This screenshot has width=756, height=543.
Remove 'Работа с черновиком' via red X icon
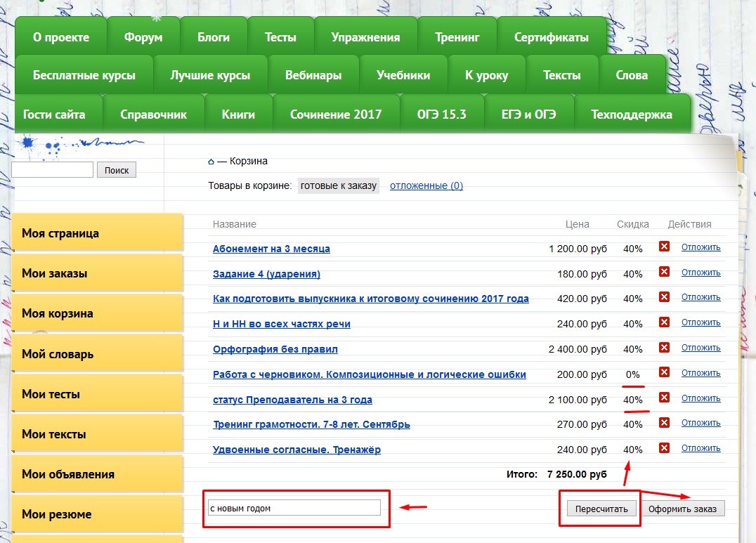[664, 373]
